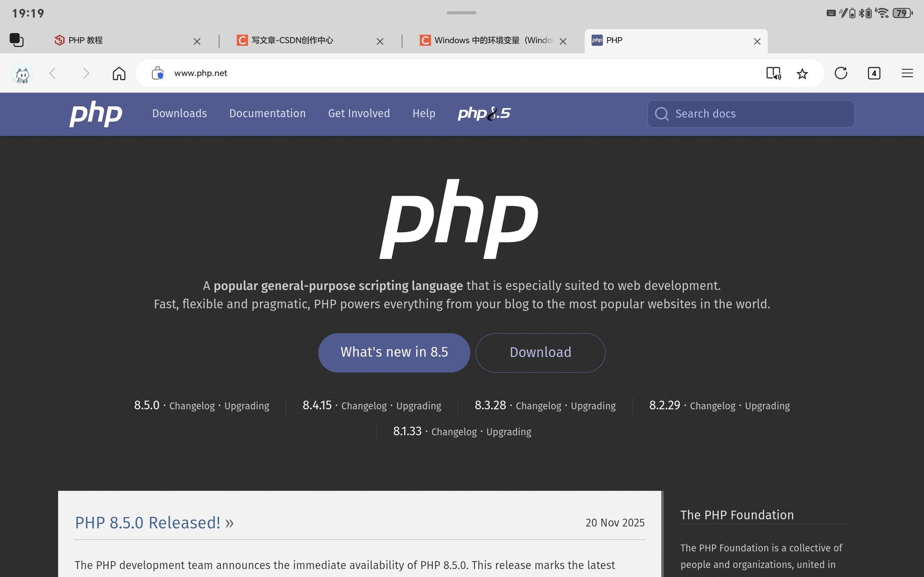Open the tab count button showing 4
The height and width of the screenshot is (577, 924).
[x=874, y=73]
